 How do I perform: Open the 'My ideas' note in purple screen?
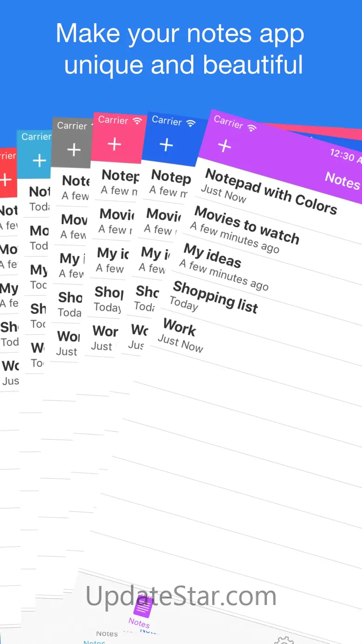tap(212, 256)
